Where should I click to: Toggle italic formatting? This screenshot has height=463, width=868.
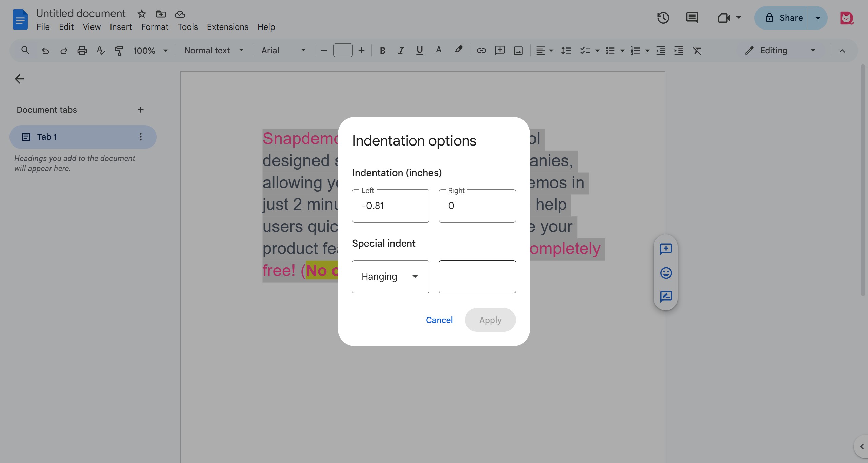point(401,51)
